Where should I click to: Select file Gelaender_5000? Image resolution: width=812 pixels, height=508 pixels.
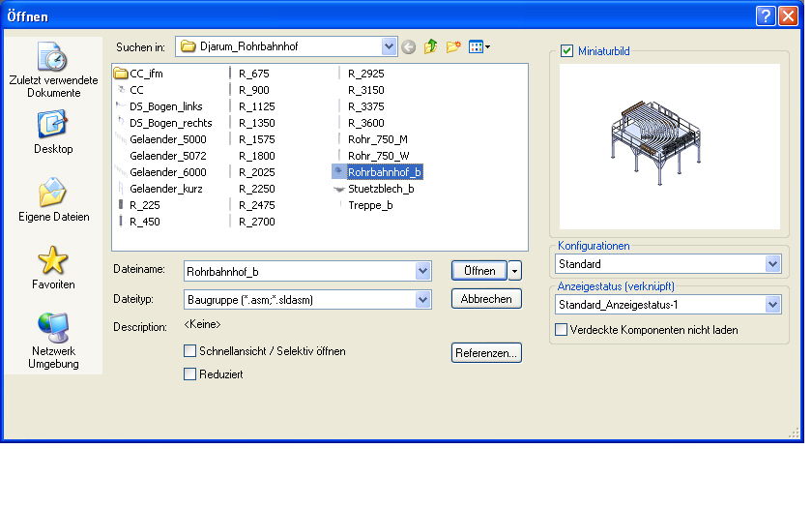point(168,139)
